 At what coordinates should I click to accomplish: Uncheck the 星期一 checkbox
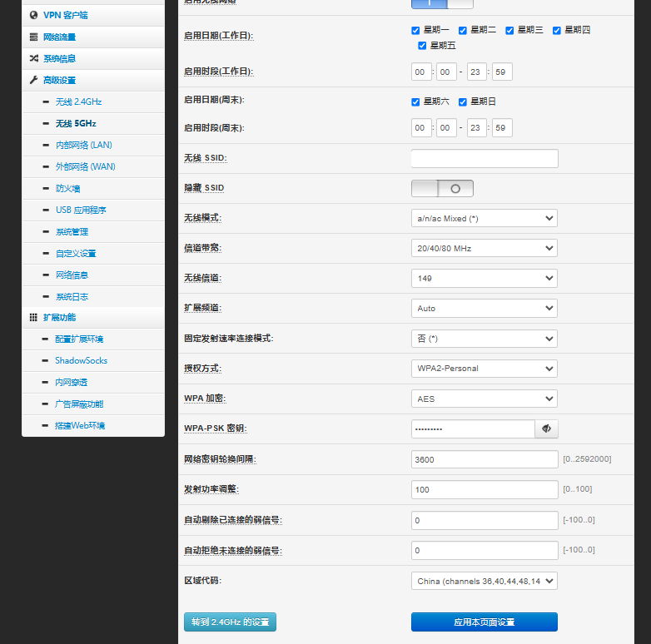pyautogui.click(x=415, y=31)
